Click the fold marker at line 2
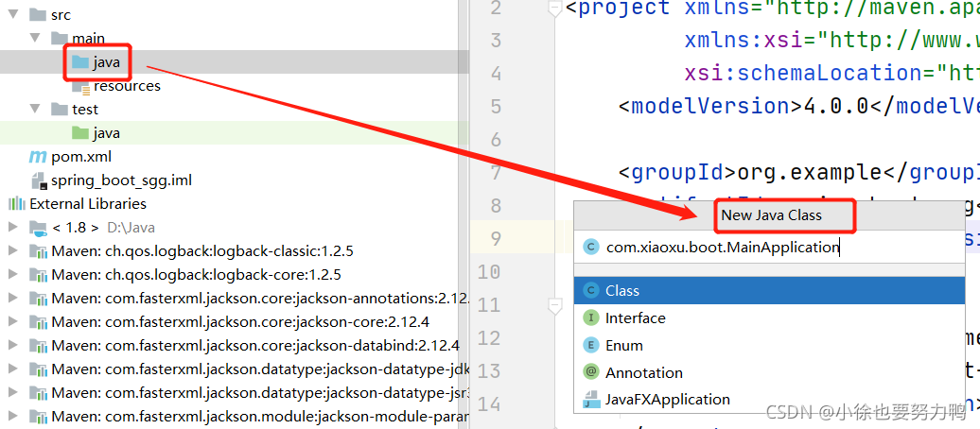This screenshot has height=429, width=980. pos(553,9)
